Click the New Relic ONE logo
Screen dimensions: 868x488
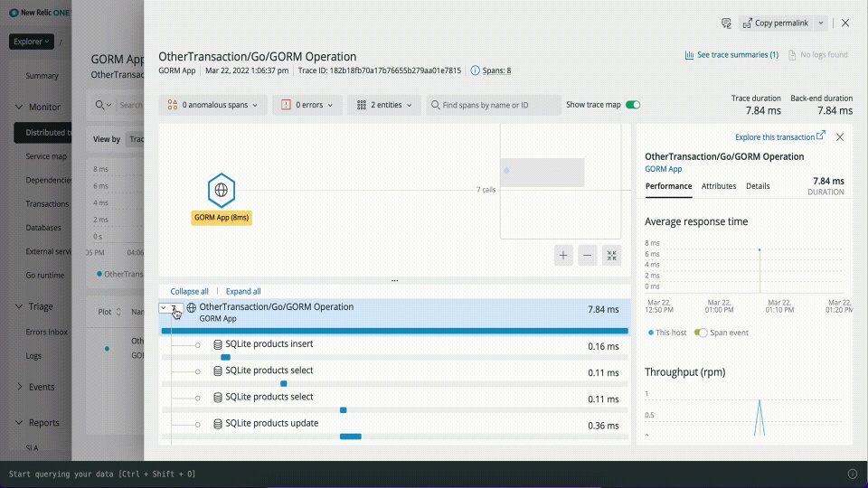(39, 12)
